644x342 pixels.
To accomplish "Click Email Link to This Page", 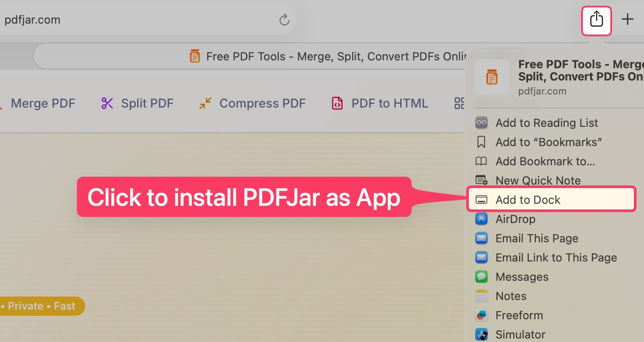I will (556, 257).
